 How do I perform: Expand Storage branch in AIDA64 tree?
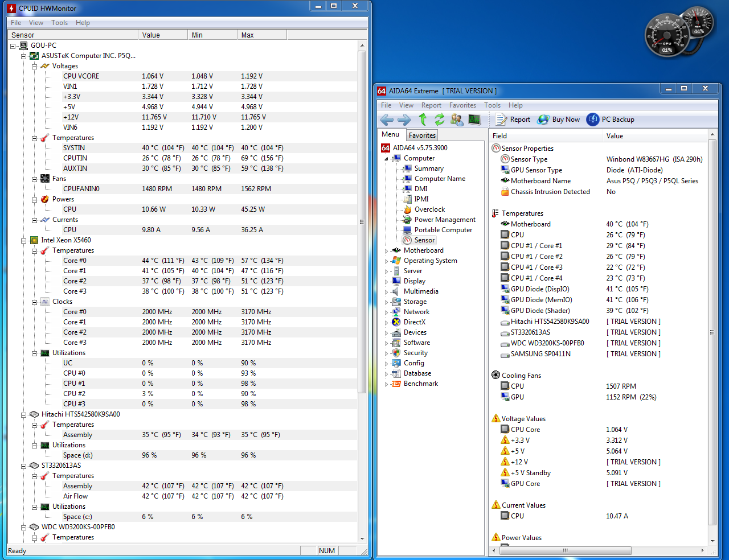point(386,302)
